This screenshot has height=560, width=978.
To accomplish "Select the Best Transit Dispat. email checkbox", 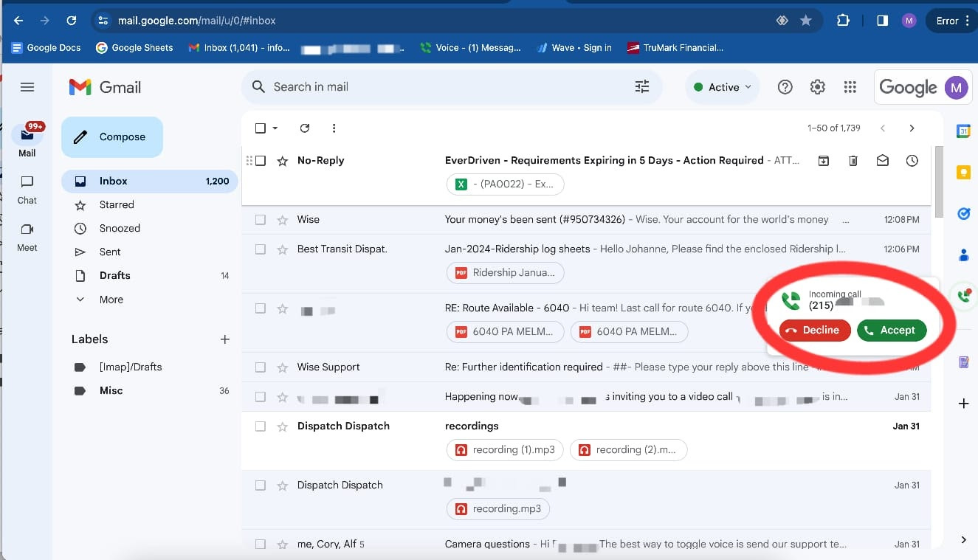I will 260,249.
